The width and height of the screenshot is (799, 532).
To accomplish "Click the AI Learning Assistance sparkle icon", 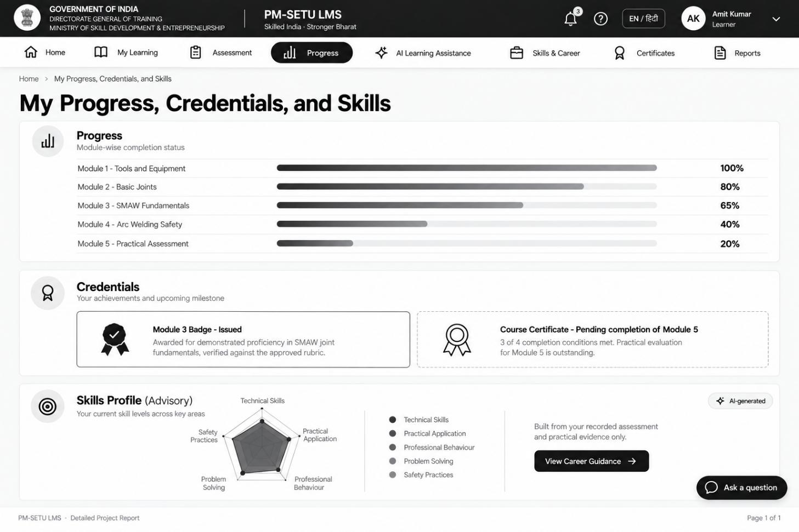I will pyautogui.click(x=381, y=53).
